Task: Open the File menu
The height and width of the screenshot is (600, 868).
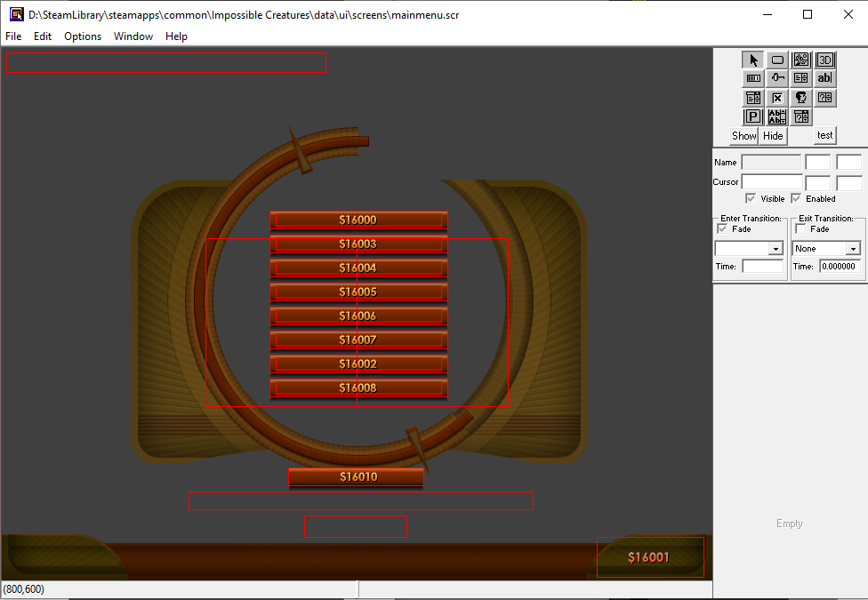Action: pyautogui.click(x=13, y=36)
